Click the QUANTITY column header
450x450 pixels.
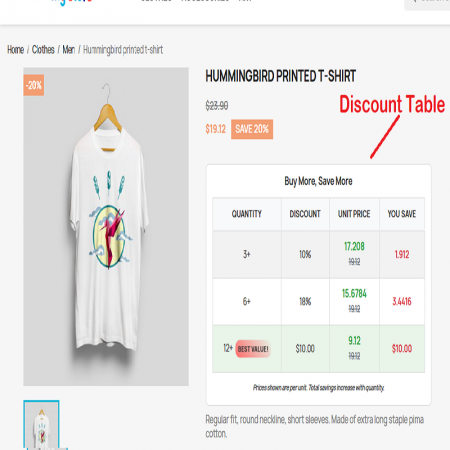tap(247, 214)
